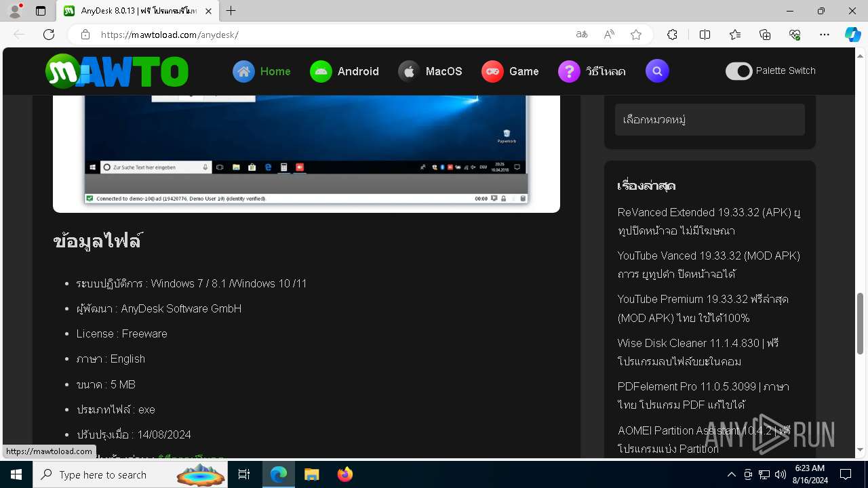Click the red Game controller icon
Viewport: 868px width, 488px height.
tap(492, 71)
